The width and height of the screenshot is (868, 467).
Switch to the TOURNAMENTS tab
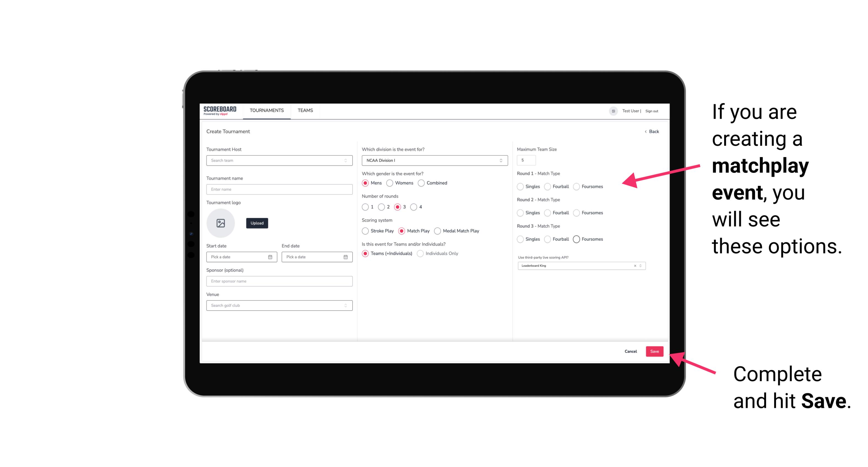(266, 110)
